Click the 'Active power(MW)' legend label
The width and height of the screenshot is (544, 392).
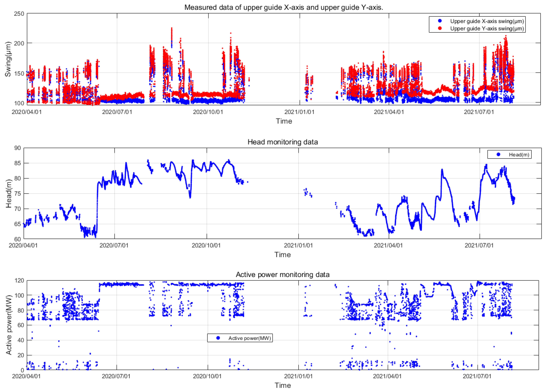pyautogui.click(x=249, y=338)
